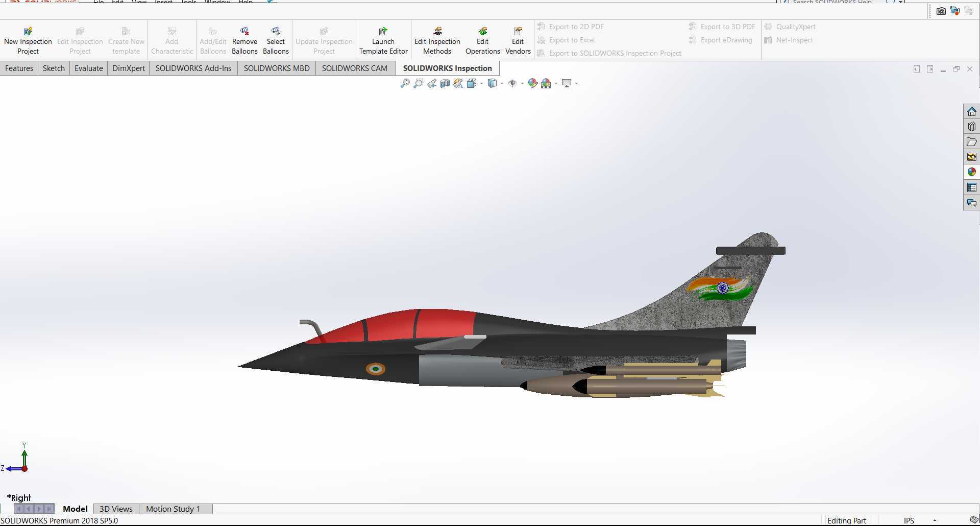Viewport: 980px width, 526px height.
Task: Click the Display Style cube icon
Action: (492, 83)
